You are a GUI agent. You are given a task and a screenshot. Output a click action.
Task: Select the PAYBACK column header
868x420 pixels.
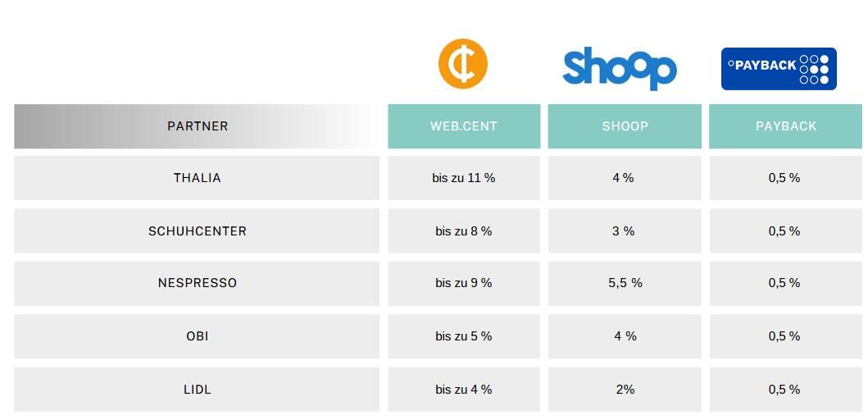(786, 126)
